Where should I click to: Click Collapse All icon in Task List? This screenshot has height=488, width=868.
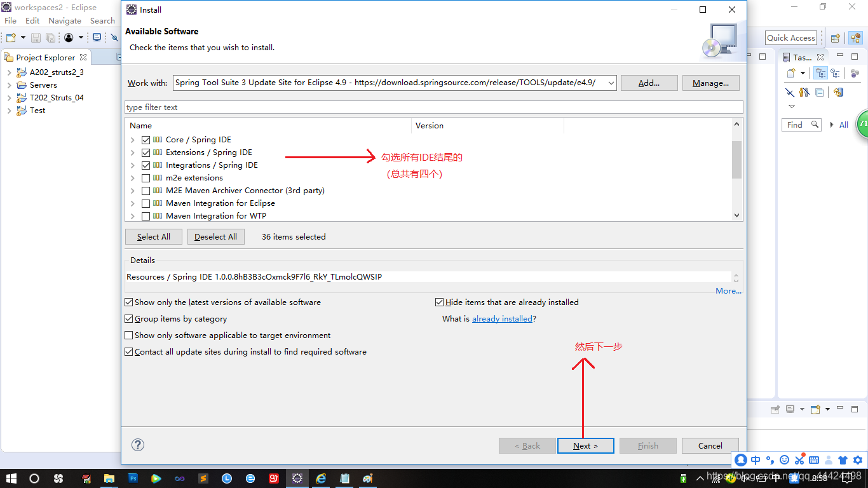coord(820,92)
